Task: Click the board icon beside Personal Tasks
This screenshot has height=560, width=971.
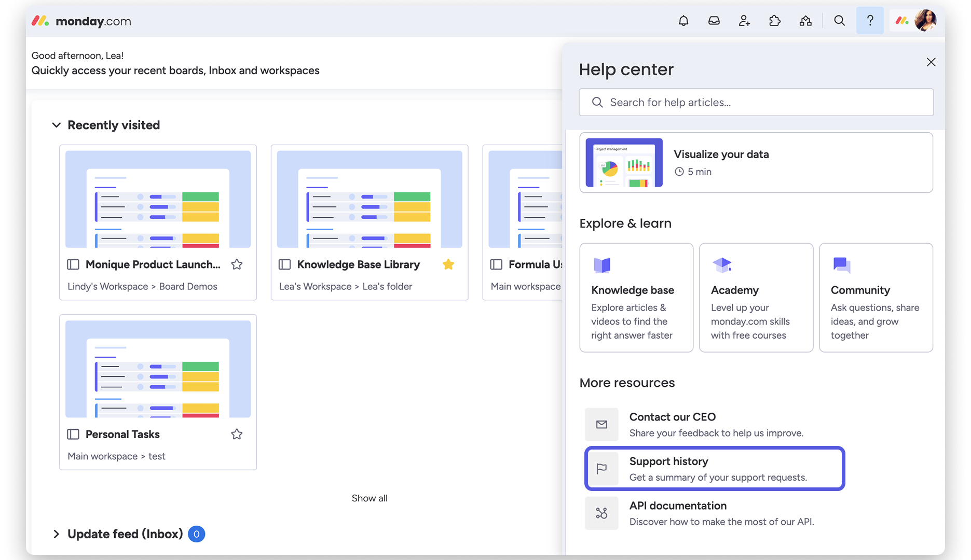Action: pyautogui.click(x=73, y=434)
